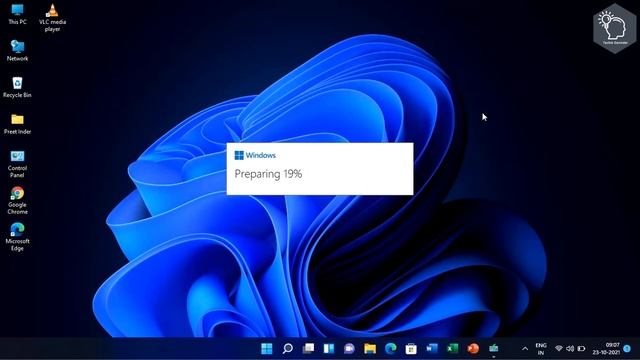Select the Recycle Bin icon
Viewport: 640px width, 360px height.
pos(17,87)
